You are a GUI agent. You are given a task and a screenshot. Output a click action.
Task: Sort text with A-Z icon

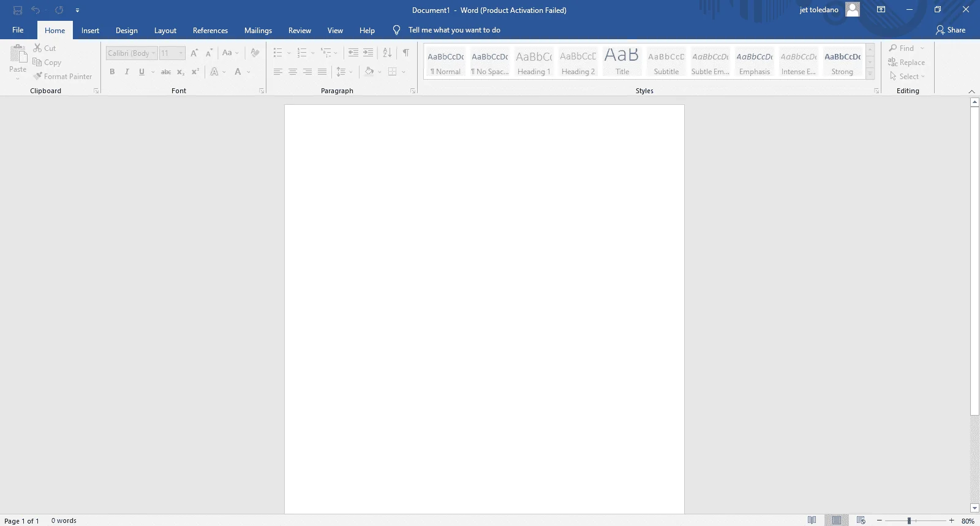coord(387,53)
